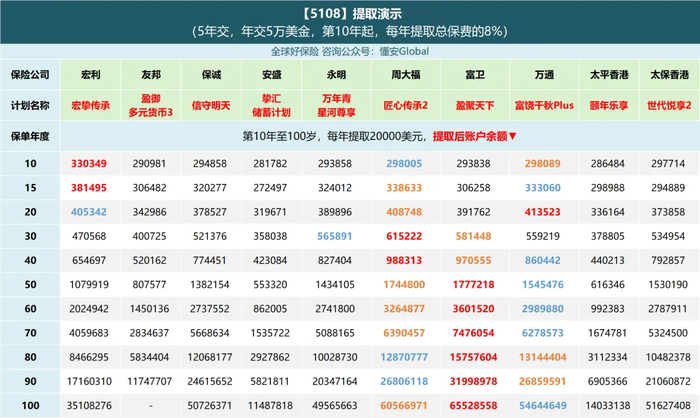Click the blue value 405342
This screenshot has width=700, height=418.
tap(89, 212)
